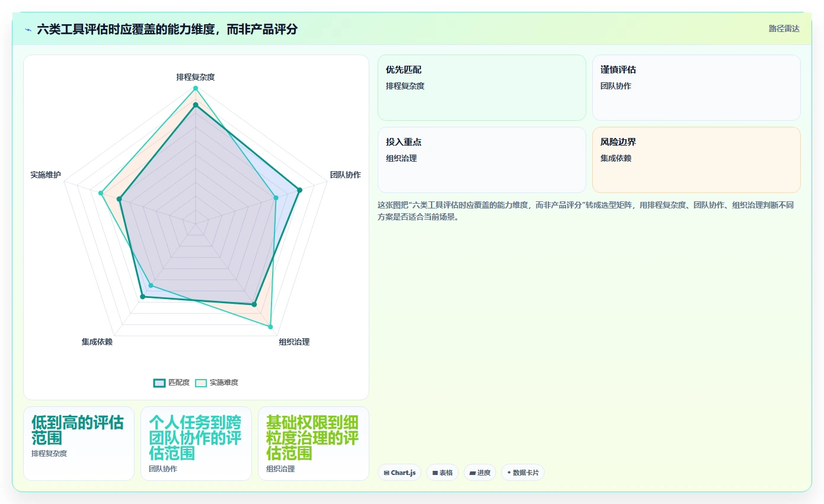
Task: Select the 投入重点 card
Action: (481, 160)
